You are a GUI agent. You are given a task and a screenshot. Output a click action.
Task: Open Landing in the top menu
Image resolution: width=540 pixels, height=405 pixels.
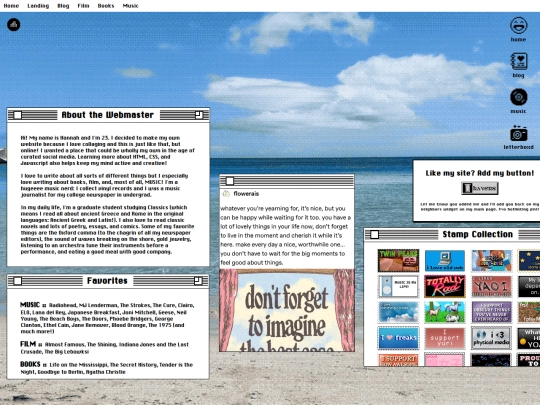[x=38, y=6]
